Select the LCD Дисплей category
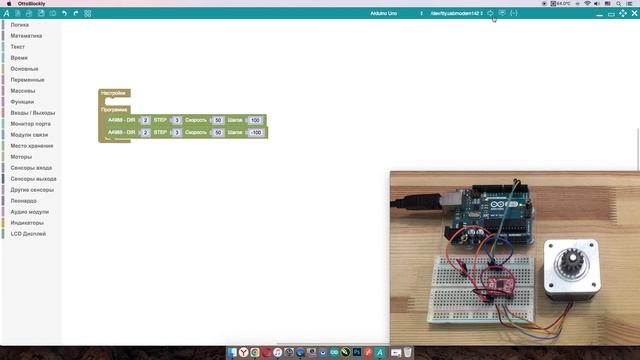The width and height of the screenshot is (640, 360). [28, 234]
